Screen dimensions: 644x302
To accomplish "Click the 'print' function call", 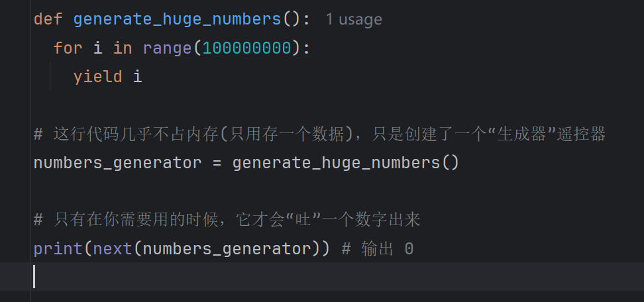I will coord(58,250).
